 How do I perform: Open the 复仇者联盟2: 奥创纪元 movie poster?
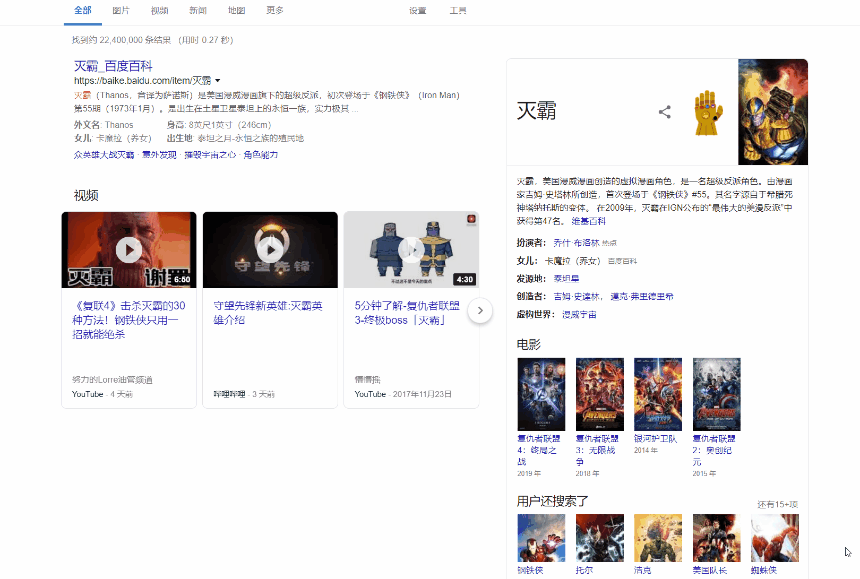716,394
